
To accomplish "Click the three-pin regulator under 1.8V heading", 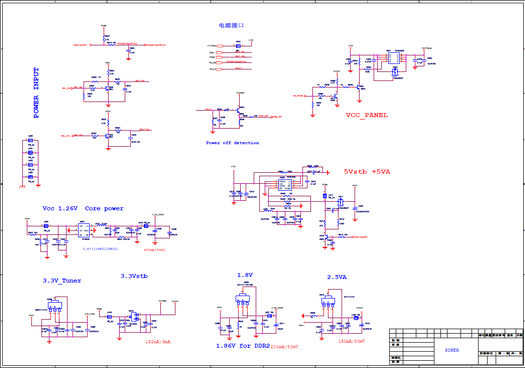I will (x=243, y=299).
